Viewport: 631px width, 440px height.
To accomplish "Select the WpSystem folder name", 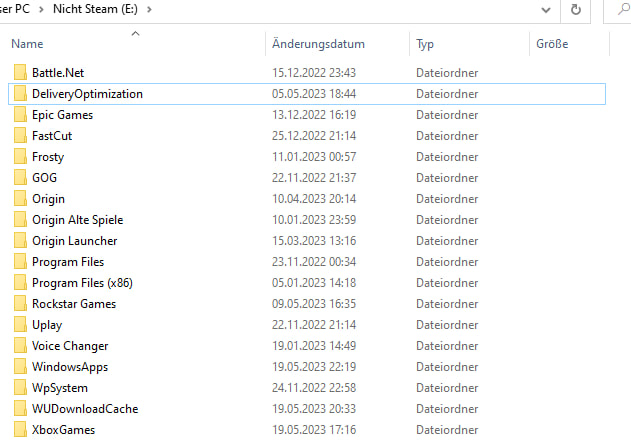I will [x=60, y=388].
